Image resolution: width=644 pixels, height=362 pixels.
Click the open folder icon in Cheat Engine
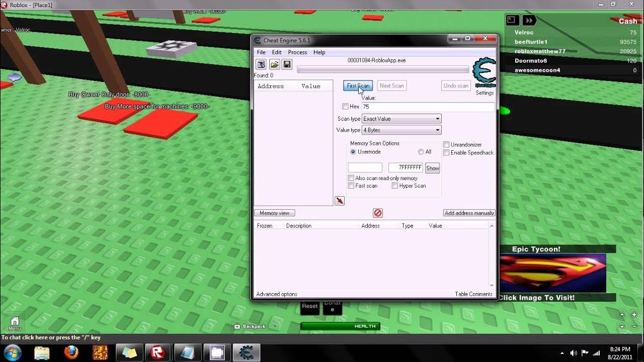[x=274, y=64]
